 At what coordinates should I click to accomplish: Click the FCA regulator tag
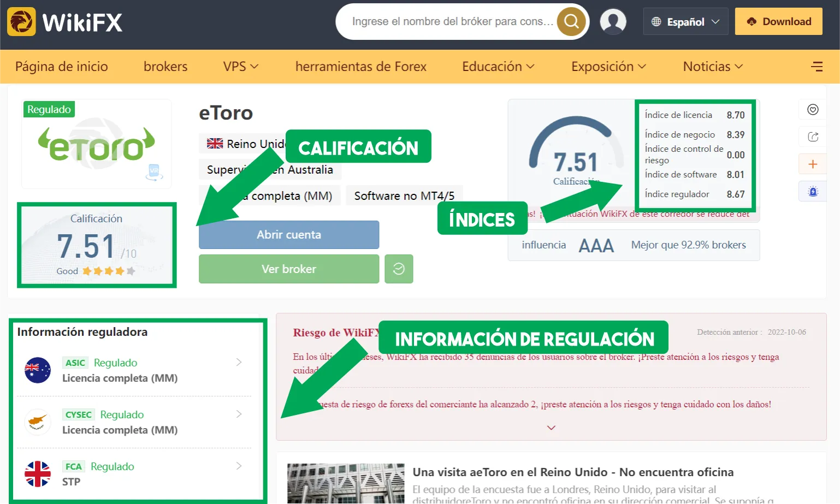point(74,466)
